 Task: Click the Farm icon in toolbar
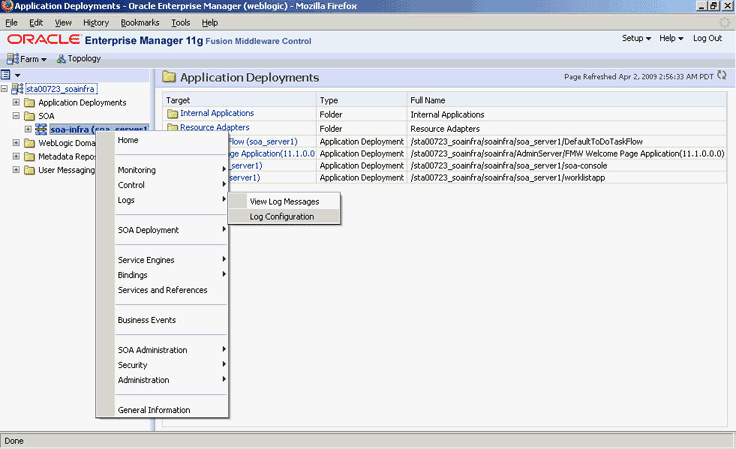point(13,59)
